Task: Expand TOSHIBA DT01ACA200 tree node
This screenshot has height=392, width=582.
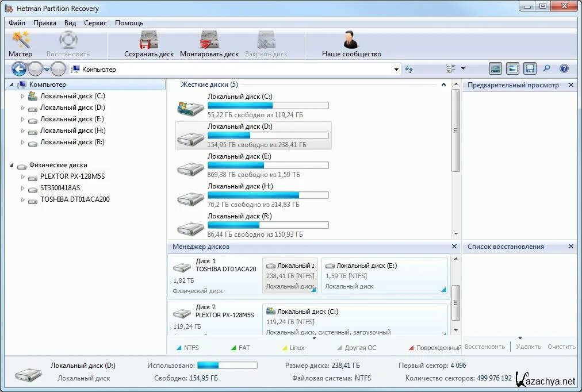Action: coord(22,199)
